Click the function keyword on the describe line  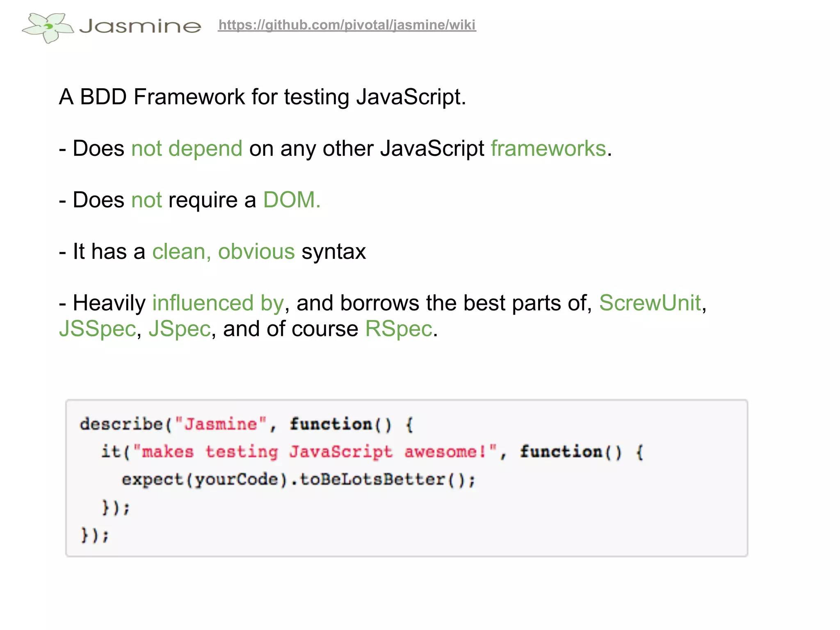pos(331,424)
